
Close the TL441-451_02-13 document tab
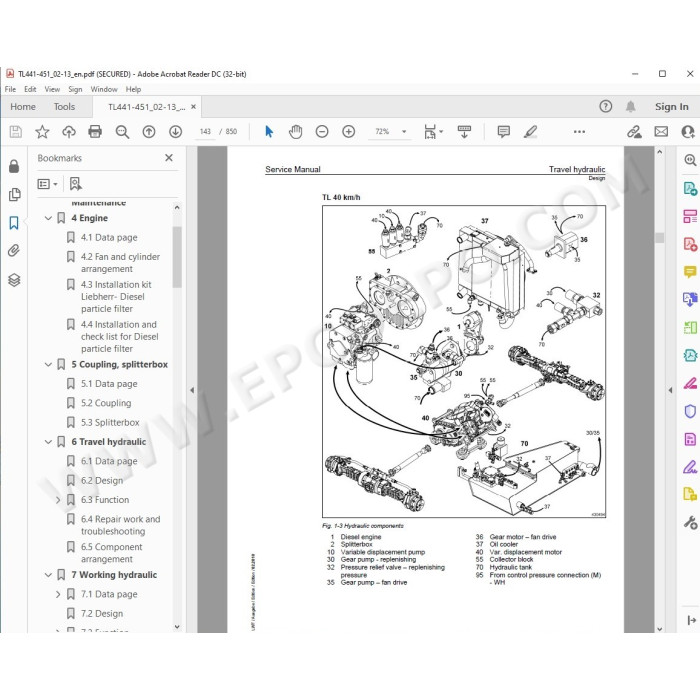(193, 107)
